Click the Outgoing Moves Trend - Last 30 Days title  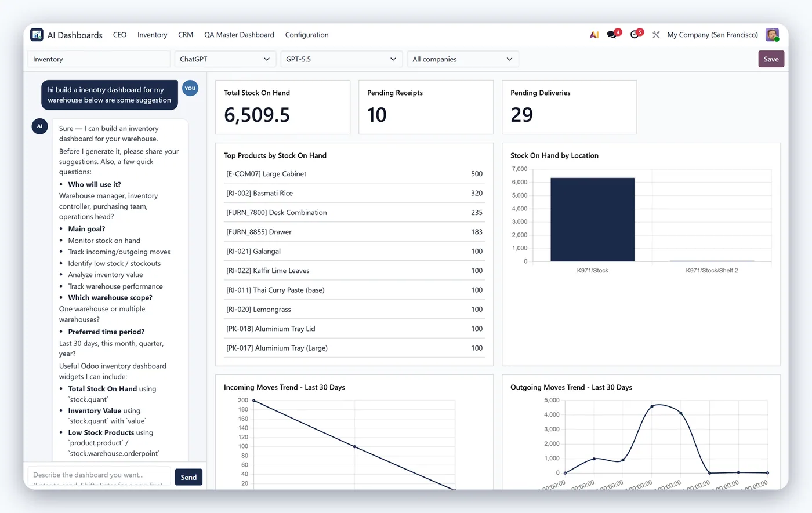[x=571, y=387]
